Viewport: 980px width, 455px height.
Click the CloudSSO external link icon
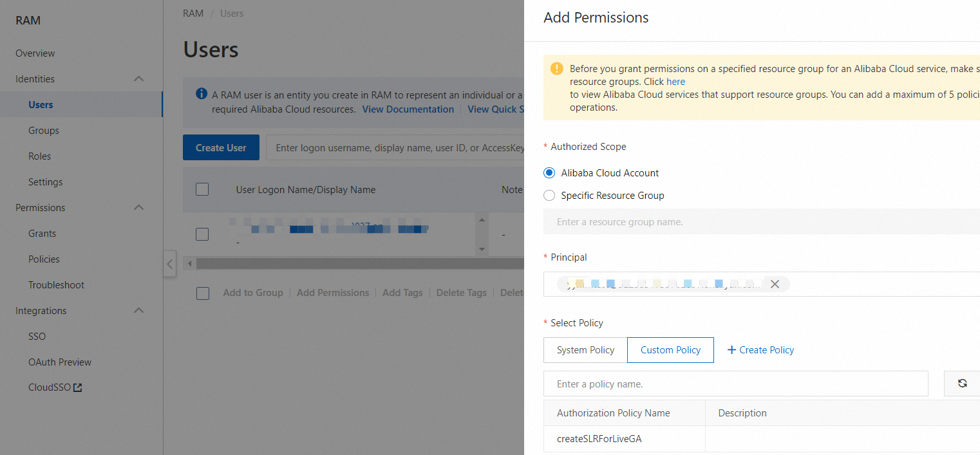click(x=78, y=387)
